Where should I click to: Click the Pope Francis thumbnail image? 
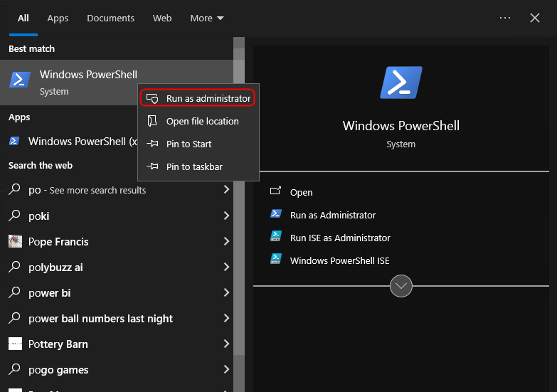point(15,242)
